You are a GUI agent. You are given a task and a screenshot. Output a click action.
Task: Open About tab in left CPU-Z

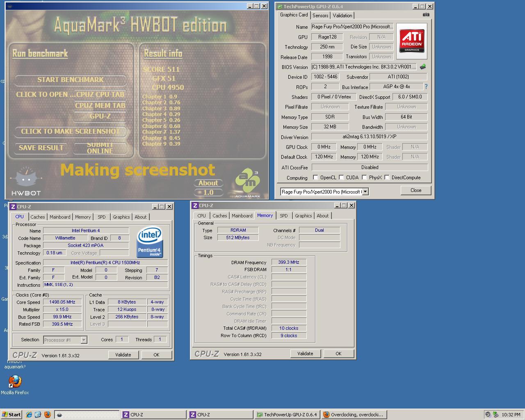point(141,217)
